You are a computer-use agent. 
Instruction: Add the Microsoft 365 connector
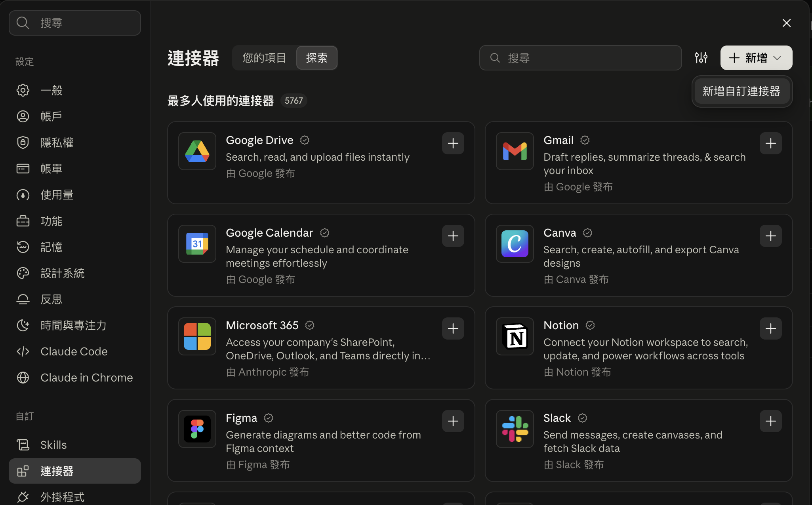453,328
